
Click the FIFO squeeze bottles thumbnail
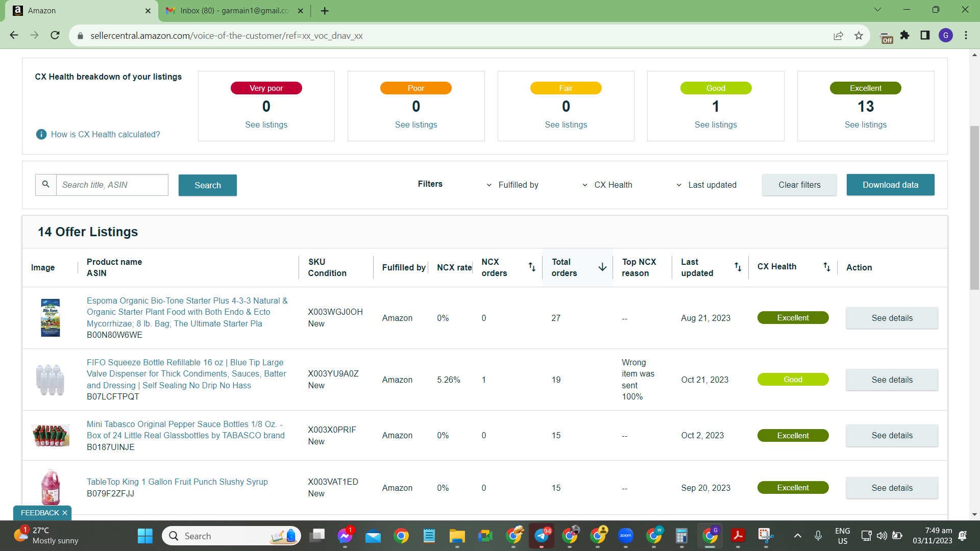click(x=50, y=380)
